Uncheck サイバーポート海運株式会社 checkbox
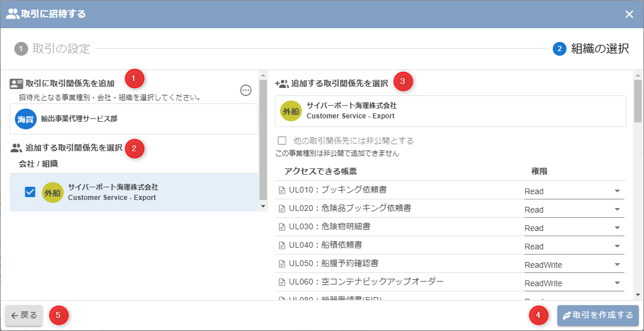Viewport: 644px width, 331px height. [x=30, y=193]
